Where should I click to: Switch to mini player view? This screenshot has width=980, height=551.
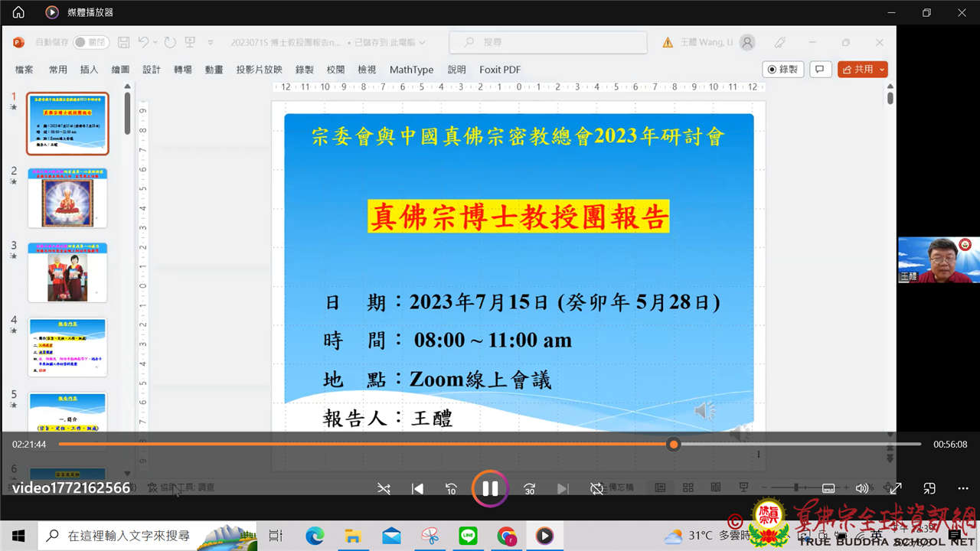(x=929, y=488)
